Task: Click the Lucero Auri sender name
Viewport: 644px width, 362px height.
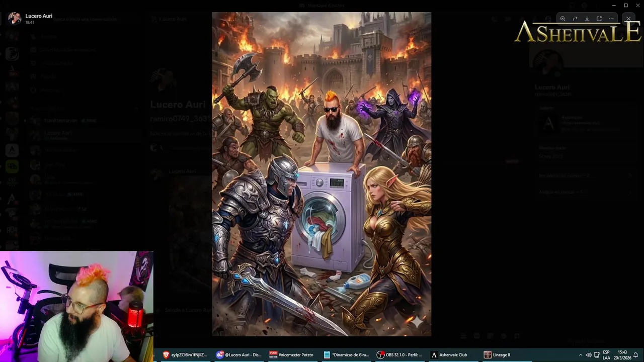Action: point(39,16)
